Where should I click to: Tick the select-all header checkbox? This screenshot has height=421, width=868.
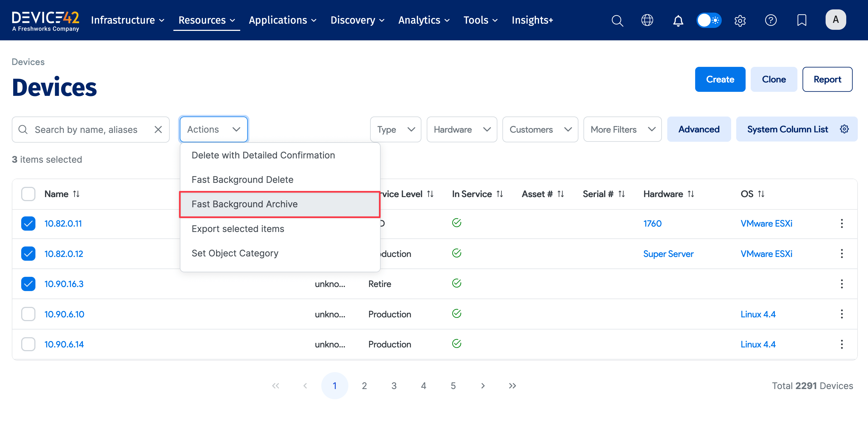(28, 194)
